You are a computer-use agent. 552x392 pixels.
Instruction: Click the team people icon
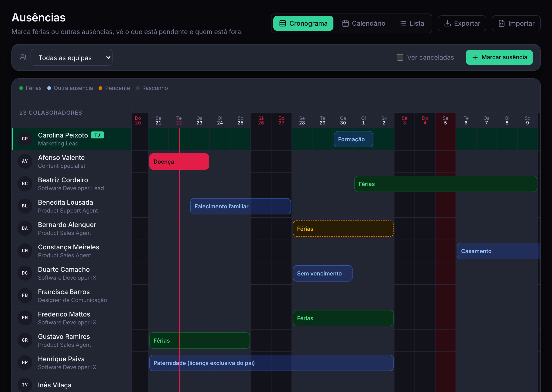tap(23, 57)
